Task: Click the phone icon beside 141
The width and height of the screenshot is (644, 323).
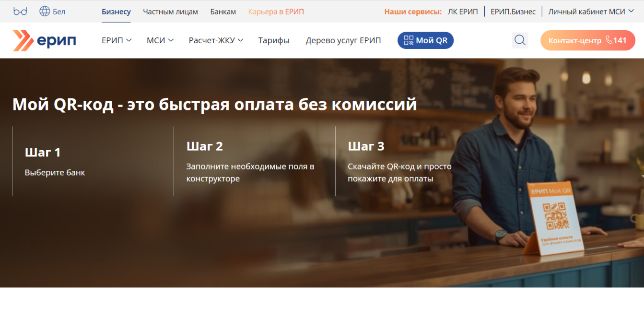Action: [609, 40]
